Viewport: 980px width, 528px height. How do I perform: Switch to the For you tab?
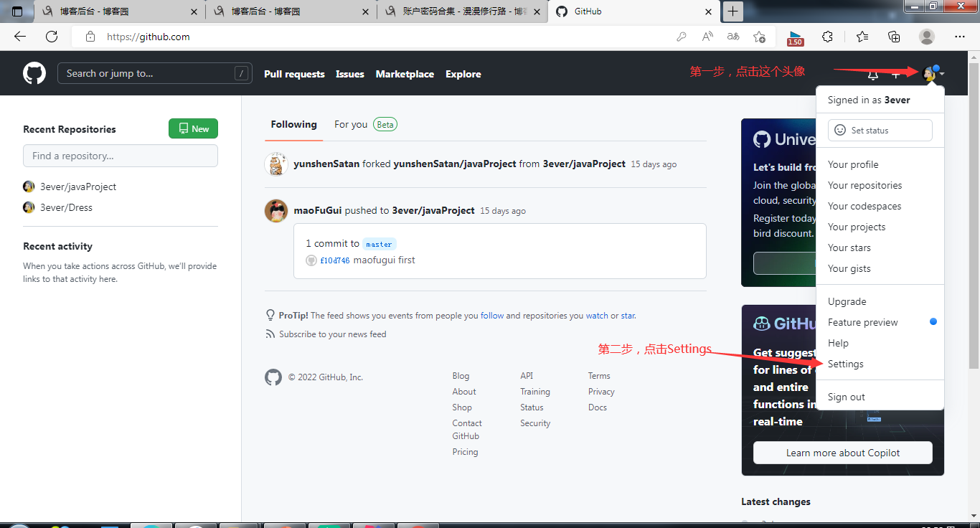(366, 125)
